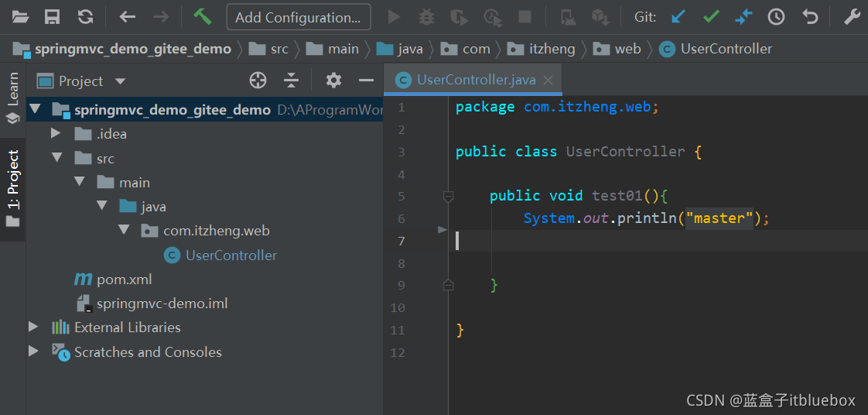Open Project Structure toolbar icon
The width and height of the screenshot is (868, 415).
click(568, 17)
